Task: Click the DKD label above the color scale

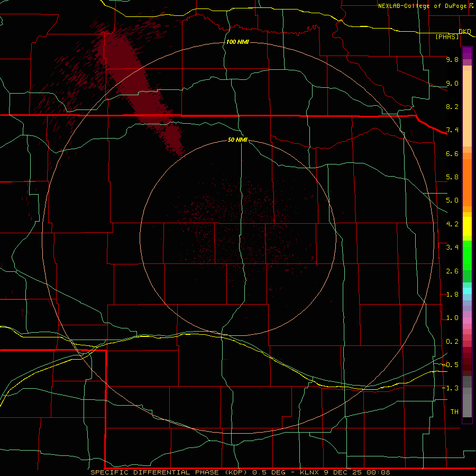Action: pos(465,31)
